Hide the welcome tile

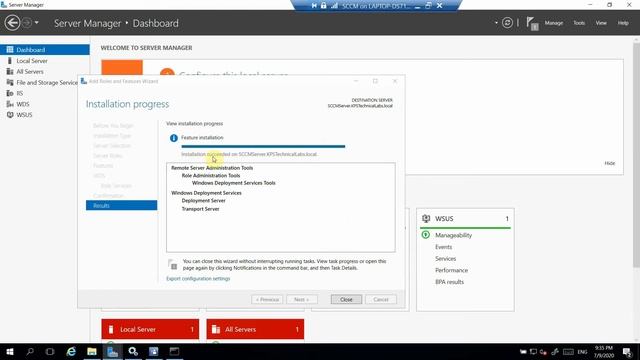[609, 163]
